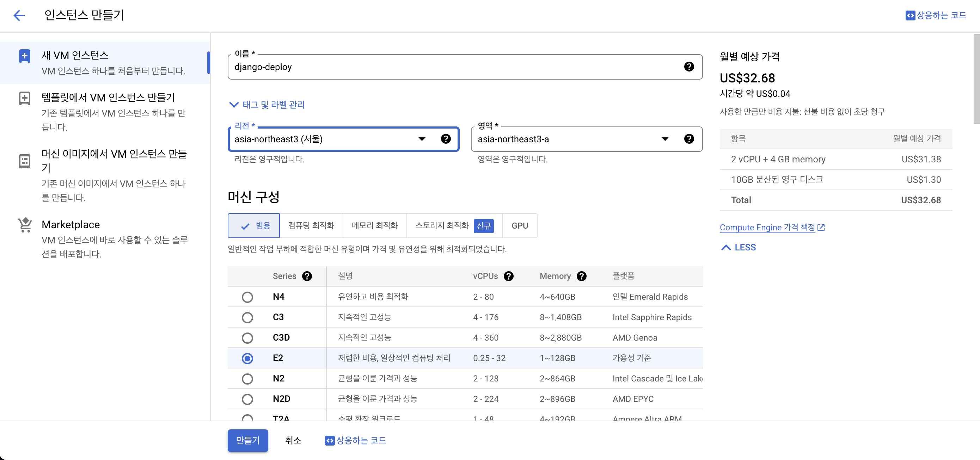This screenshot has height=460, width=980.
Task: Click the 머신 이미지에서 VM 인스턴스 icon
Action: (25, 161)
